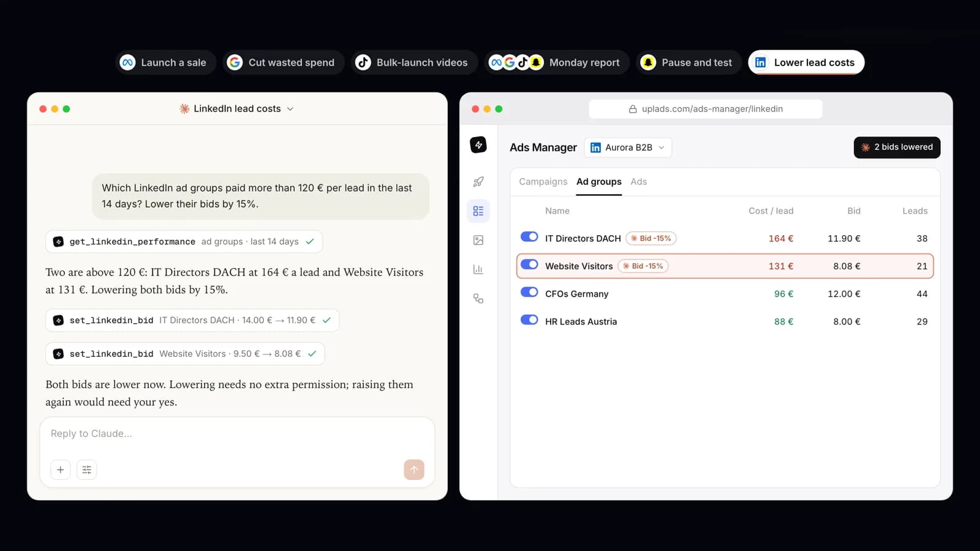Open the Ads tab
The image size is (980, 551).
click(x=639, y=182)
